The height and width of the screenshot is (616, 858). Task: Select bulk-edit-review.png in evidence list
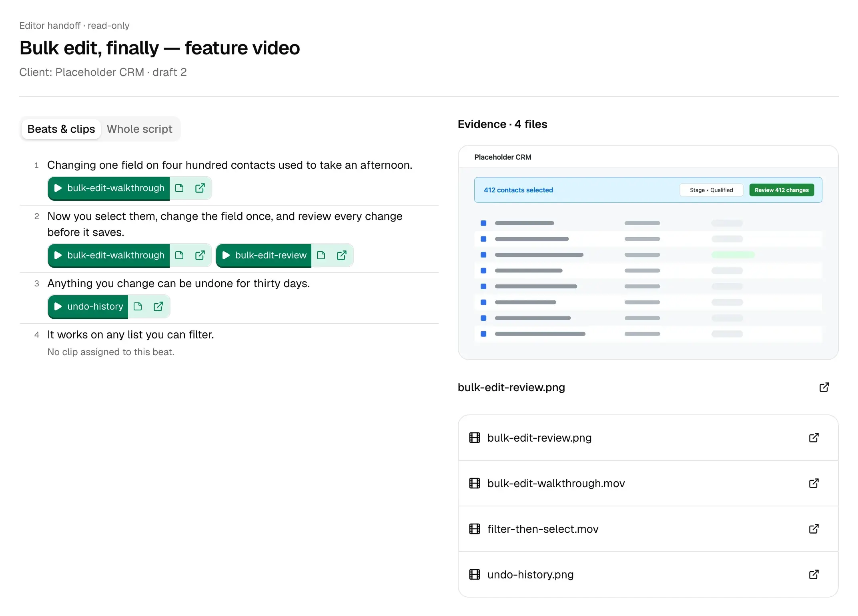(648, 438)
